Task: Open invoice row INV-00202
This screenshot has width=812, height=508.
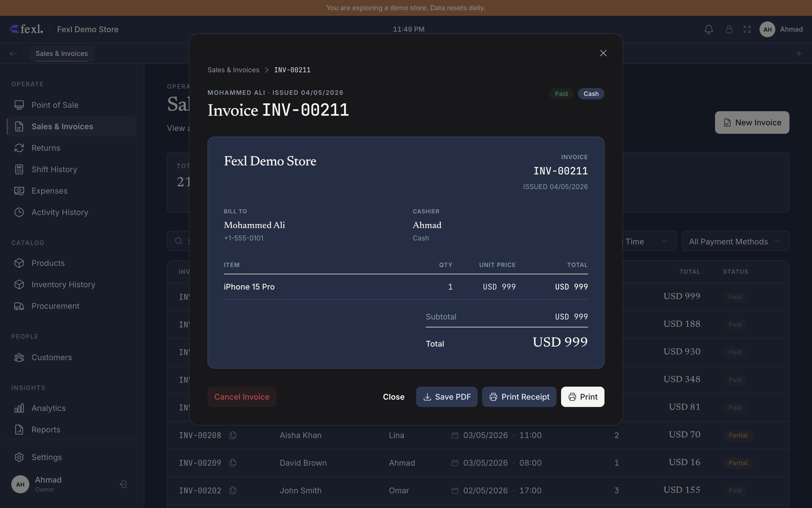Action: pos(478,491)
